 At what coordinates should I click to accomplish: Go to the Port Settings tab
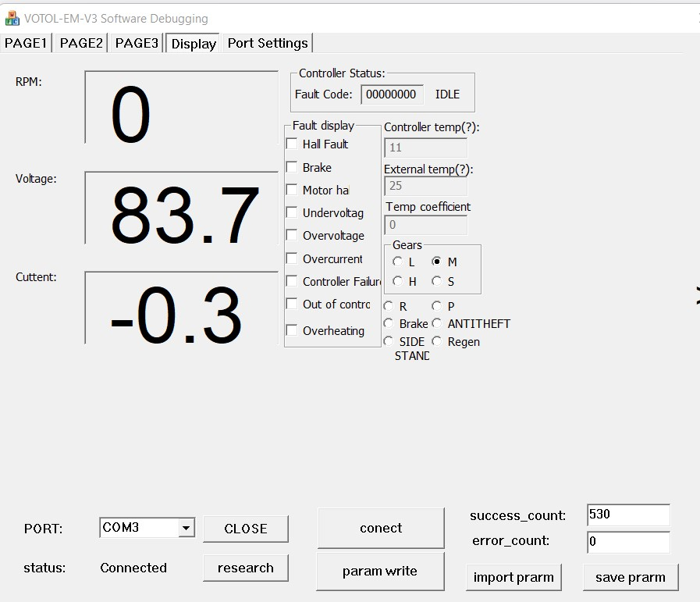[x=268, y=43]
